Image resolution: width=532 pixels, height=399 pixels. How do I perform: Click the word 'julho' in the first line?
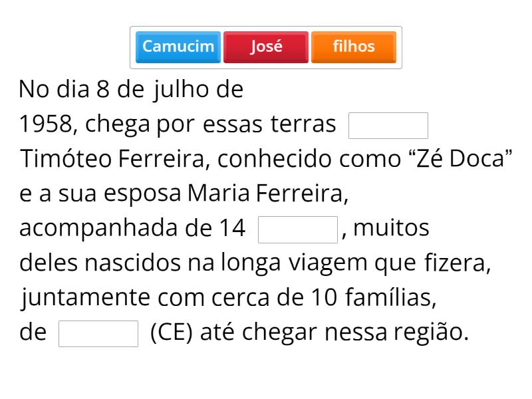click(180, 90)
